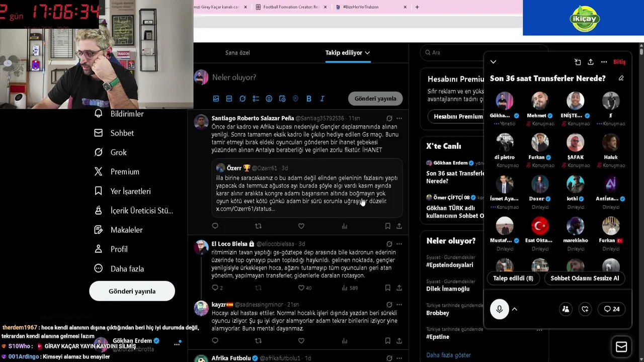Image resolution: width=644 pixels, height=362 pixels.
Task: Share the Space via upload icon
Action: pos(591,62)
